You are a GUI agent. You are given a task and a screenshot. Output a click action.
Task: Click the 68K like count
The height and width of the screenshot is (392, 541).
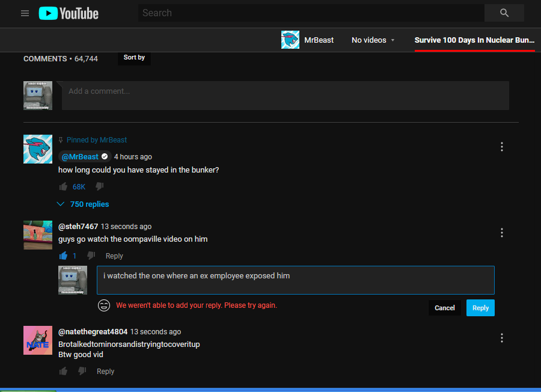79,187
